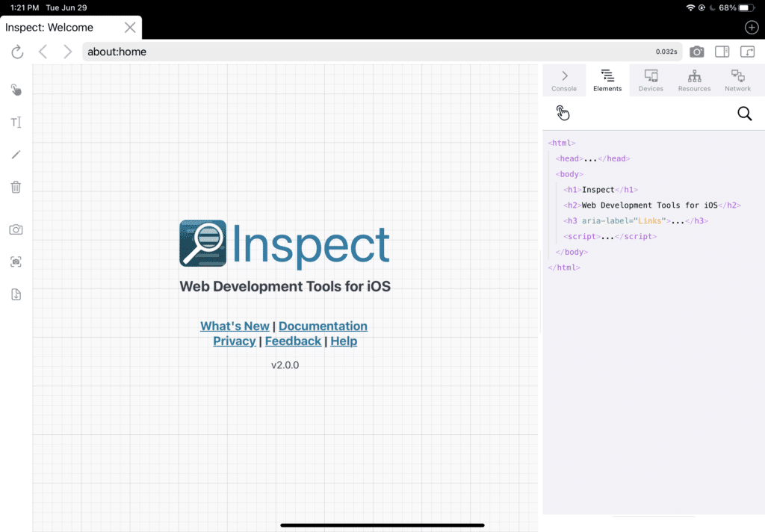Image resolution: width=765 pixels, height=532 pixels.
Task: Select the h2 Web Development Tools element
Action: click(x=652, y=205)
